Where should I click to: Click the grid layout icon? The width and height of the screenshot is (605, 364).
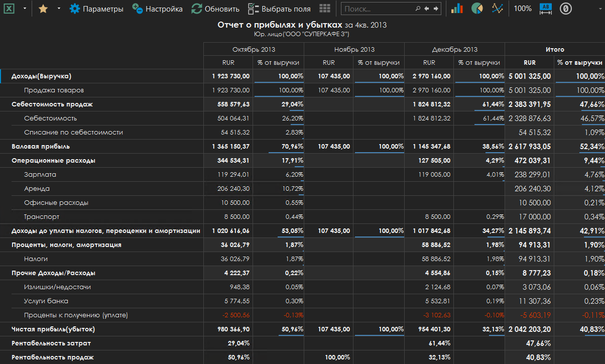coord(325,9)
